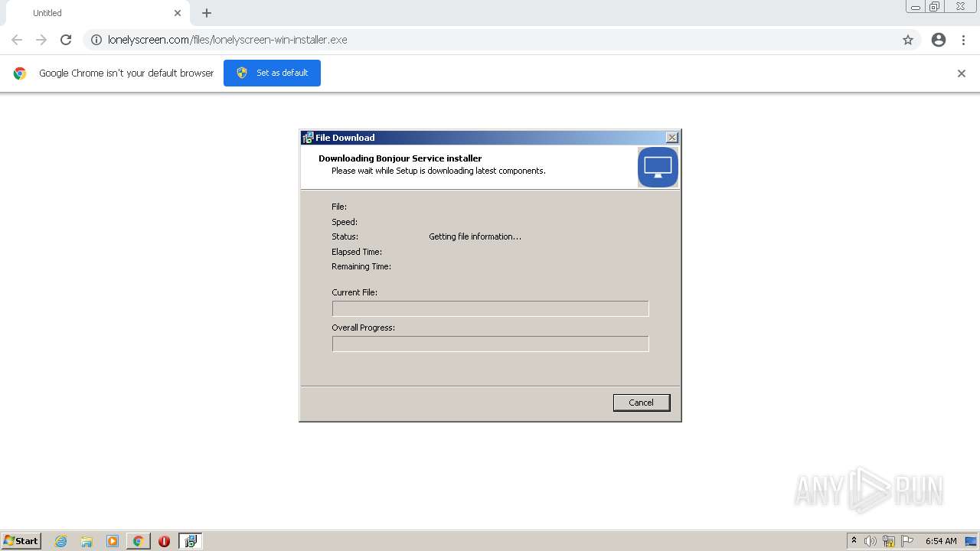Image resolution: width=980 pixels, height=551 pixels.
Task: Launch Internet Explorer from taskbar
Action: [61, 541]
